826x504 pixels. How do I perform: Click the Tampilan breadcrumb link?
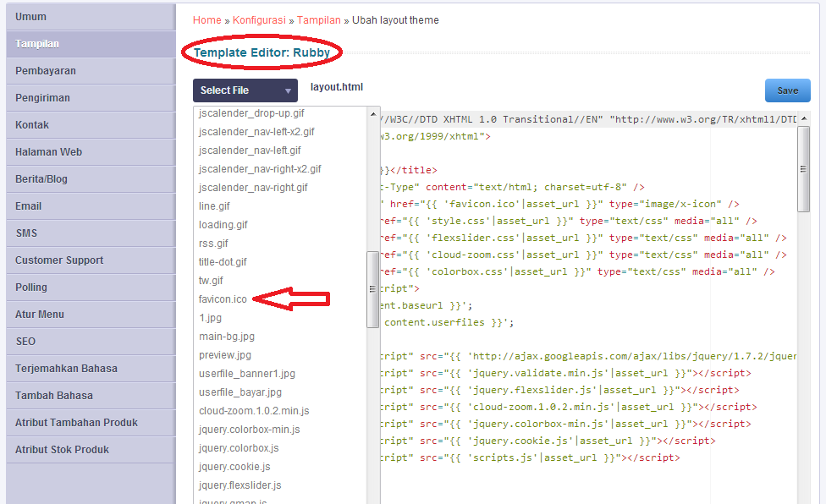[318, 19]
